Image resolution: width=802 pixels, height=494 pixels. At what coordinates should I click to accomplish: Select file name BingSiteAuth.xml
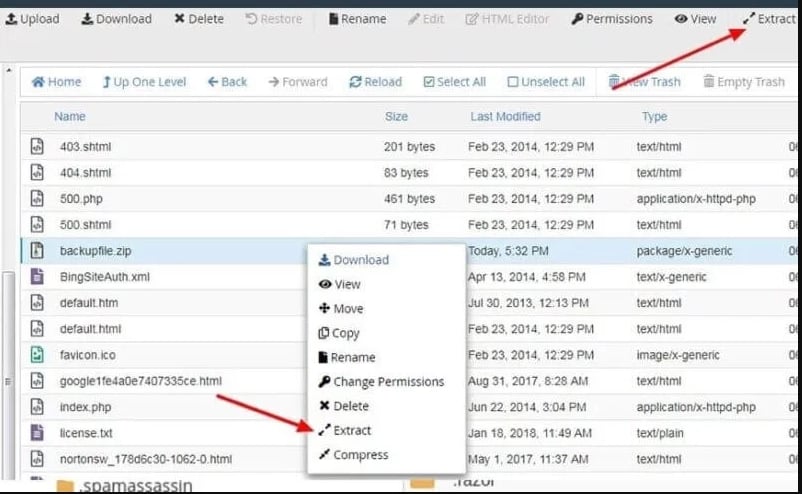pos(105,277)
